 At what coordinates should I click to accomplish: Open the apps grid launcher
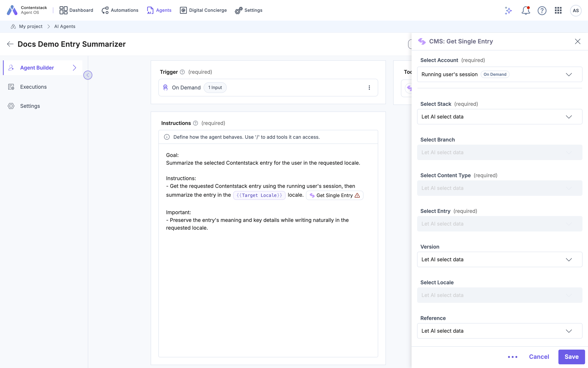[558, 10]
